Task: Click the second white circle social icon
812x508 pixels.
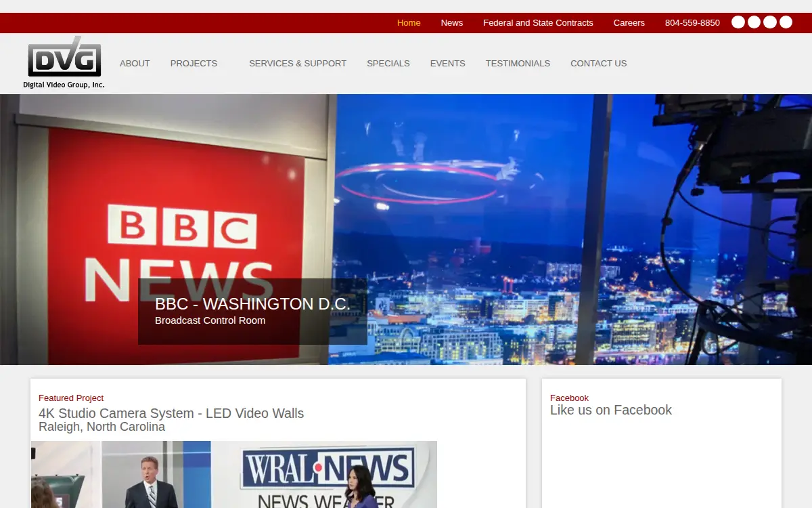Action: coord(754,22)
